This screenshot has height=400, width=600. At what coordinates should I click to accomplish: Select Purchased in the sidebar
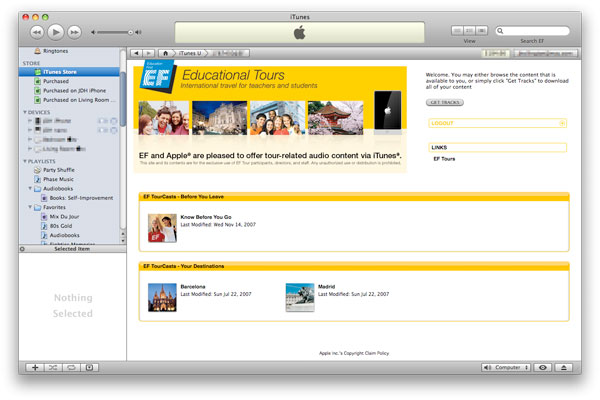coord(56,81)
